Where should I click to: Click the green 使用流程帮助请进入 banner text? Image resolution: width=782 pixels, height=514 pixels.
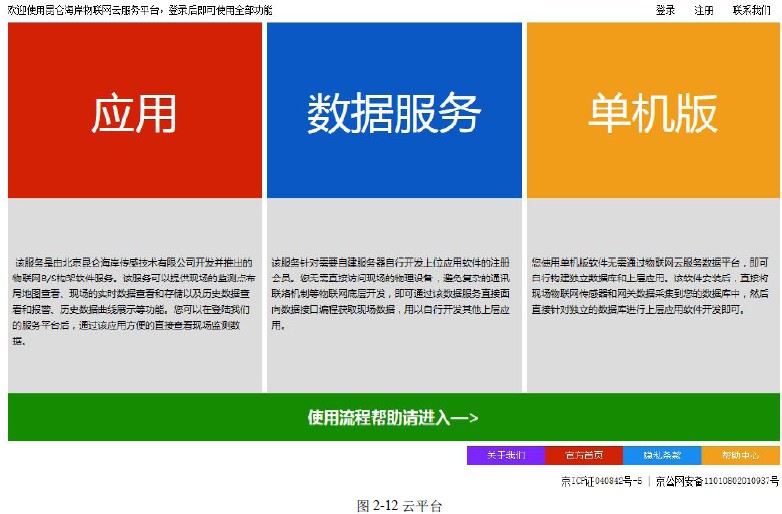point(380,418)
